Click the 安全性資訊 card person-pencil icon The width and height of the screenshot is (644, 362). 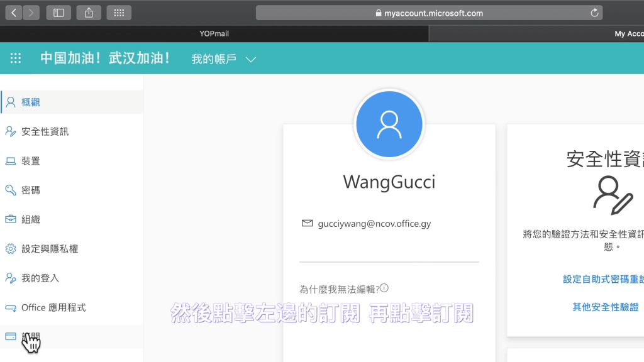click(x=613, y=195)
